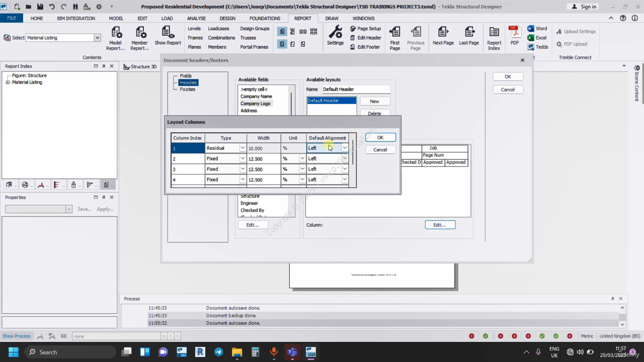Viewport: 644px width, 362px height.
Task: Click the Member Report icon
Action: [140, 34]
